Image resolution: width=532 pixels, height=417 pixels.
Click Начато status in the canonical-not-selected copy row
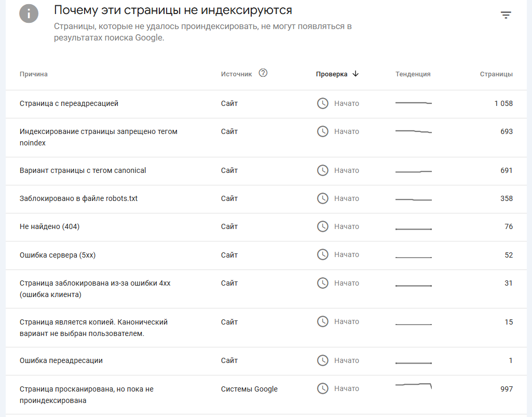(346, 321)
